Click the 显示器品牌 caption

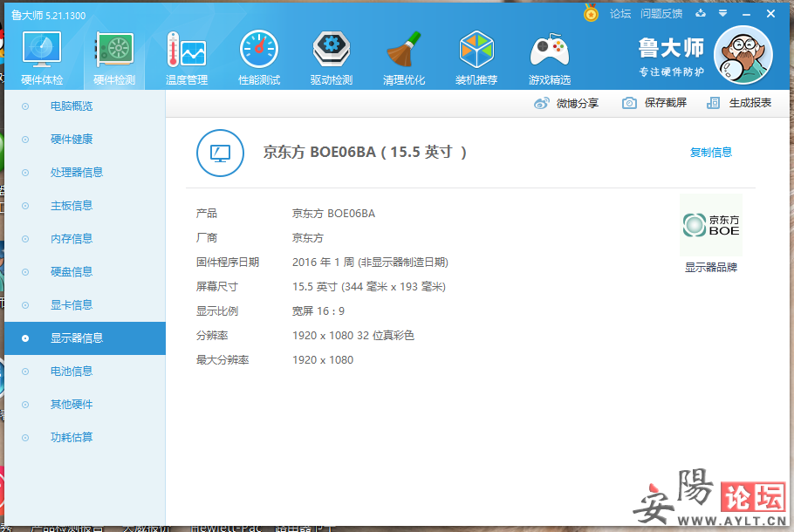tap(711, 267)
